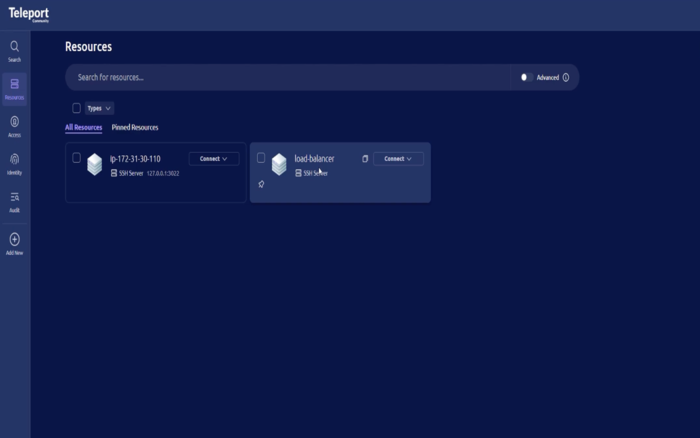Click SSH Server icon under ip-172-31-30-110
700x438 pixels.
(114, 173)
